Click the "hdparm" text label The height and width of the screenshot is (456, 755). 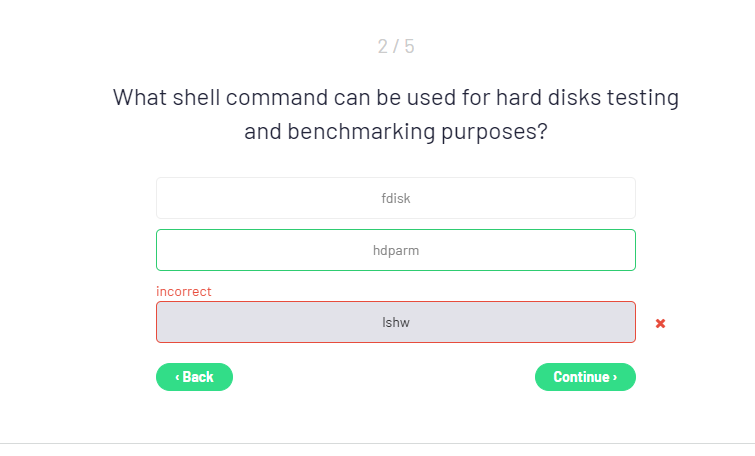pyautogui.click(x=395, y=250)
